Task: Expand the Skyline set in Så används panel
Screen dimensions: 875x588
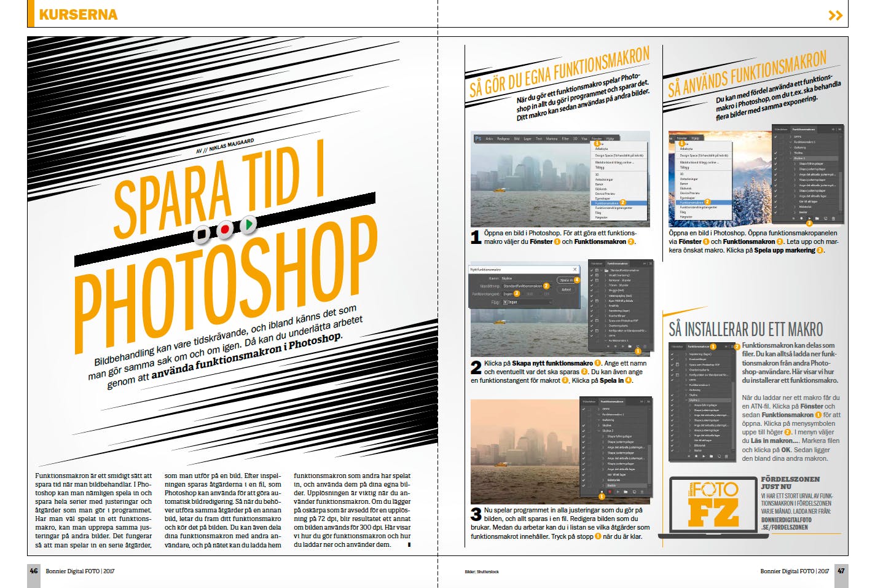Action: pyautogui.click(x=790, y=153)
